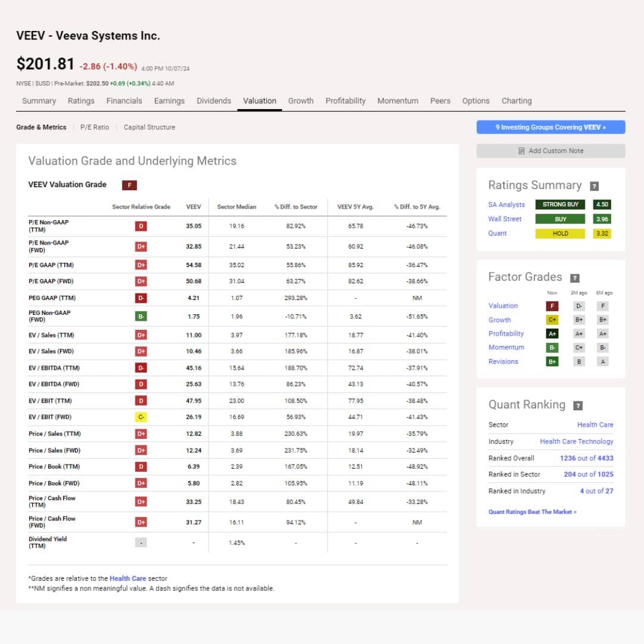The width and height of the screenshot is (644, 644).
Task: Open the Charting tab
Action: coord(516,101)
